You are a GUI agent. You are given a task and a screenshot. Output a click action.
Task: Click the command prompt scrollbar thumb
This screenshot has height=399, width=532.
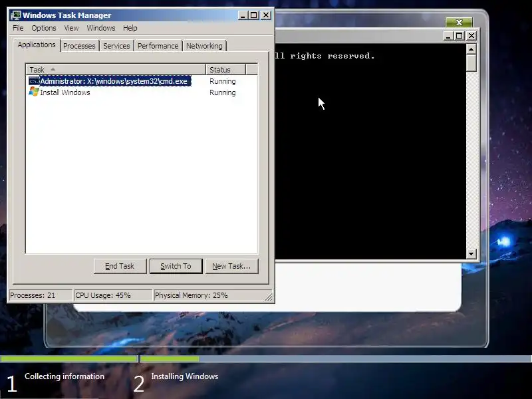click(471, 63)
